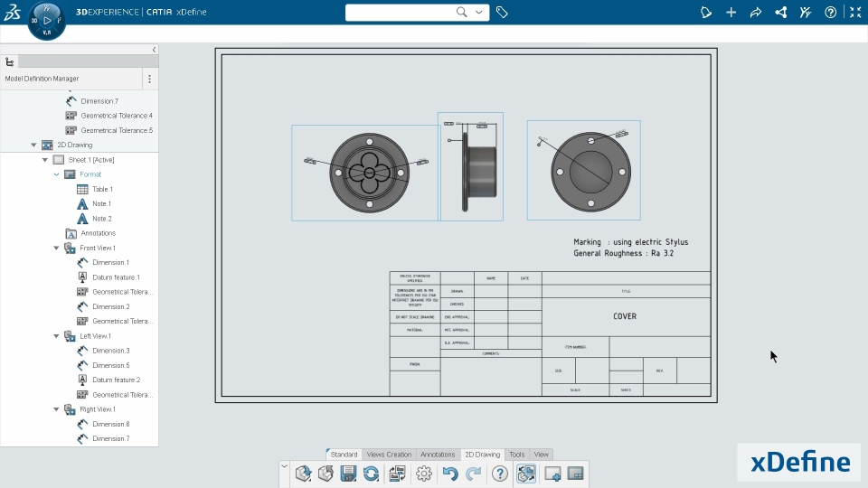
Task: Open the 3DEXPERIENCE compass
Action: click(x=46, y=21)
